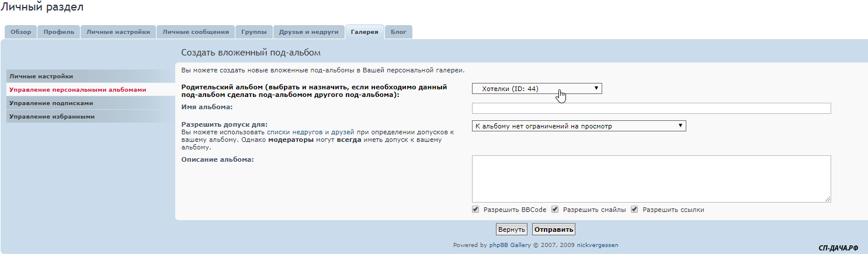The height and width of the screenshot is (261, 868).
Task: Go to Управление избранными sidebar item
Action: point(52,117)
